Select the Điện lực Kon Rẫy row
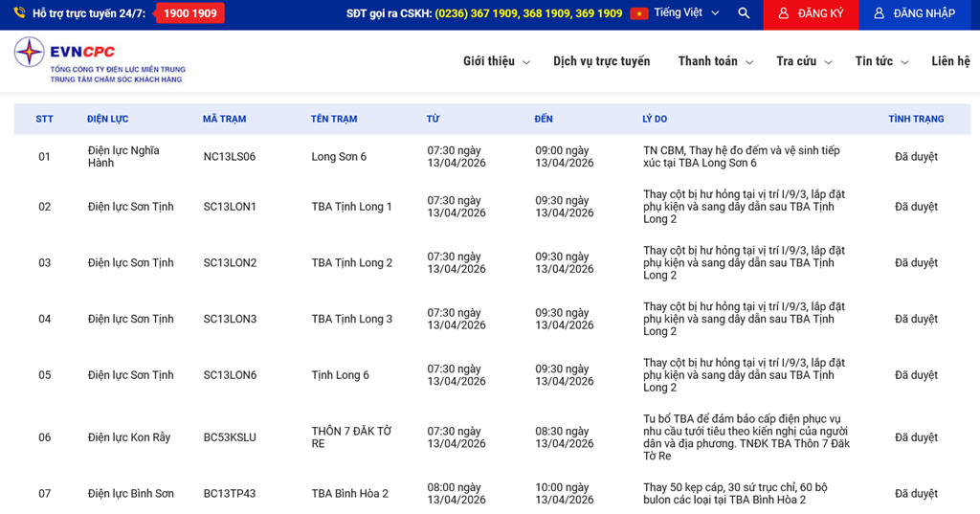Screen dimensions: 980x514 (129, 437)
